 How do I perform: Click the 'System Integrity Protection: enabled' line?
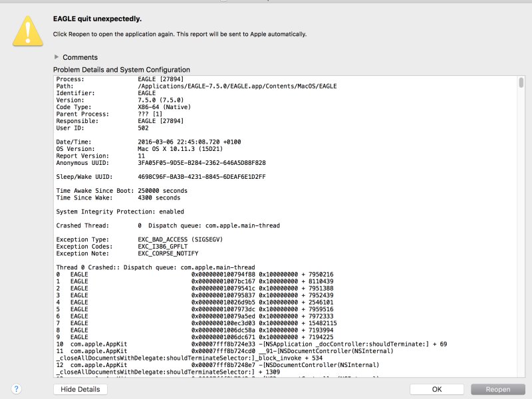(120, 211)
